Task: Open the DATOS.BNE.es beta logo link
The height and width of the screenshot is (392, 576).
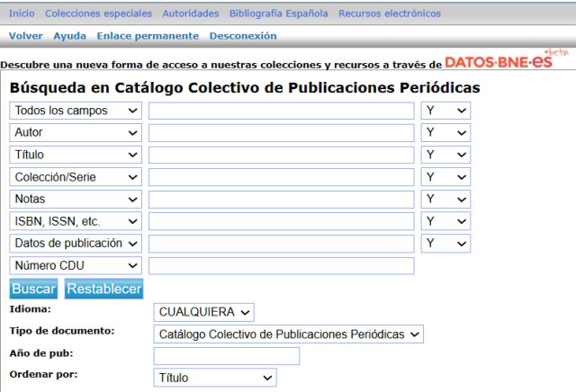Action: click(506, 60)
